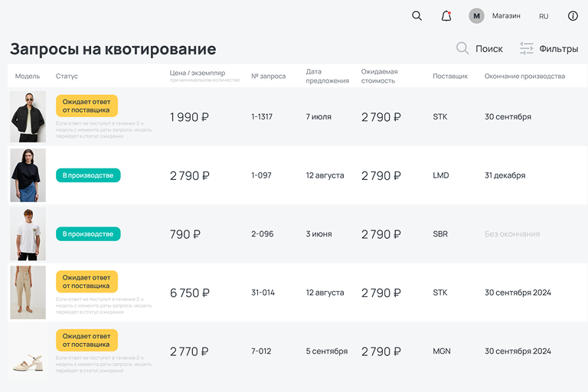Click the magnifier icon beside Поиск
This screenshot has height=392, width=588.
[x=462, y=48]
